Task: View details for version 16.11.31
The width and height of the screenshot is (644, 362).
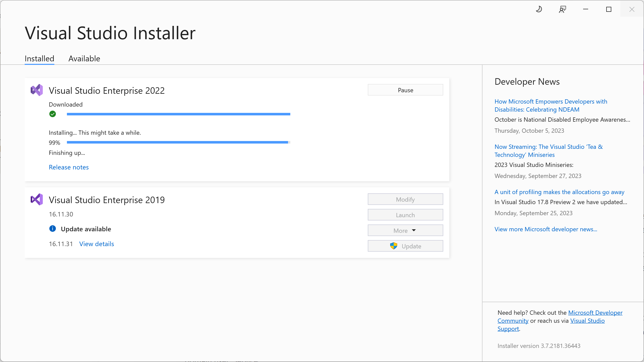Action: [x=96, y=244]
